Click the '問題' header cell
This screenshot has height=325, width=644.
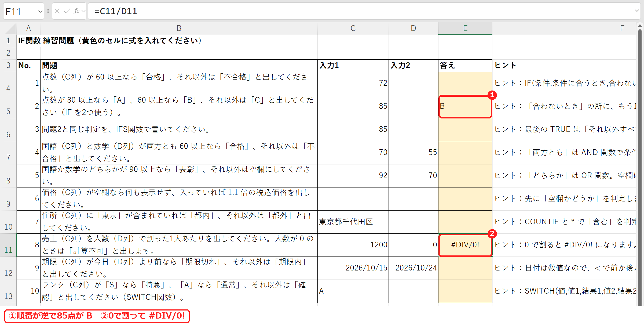[x=179, y=66]
